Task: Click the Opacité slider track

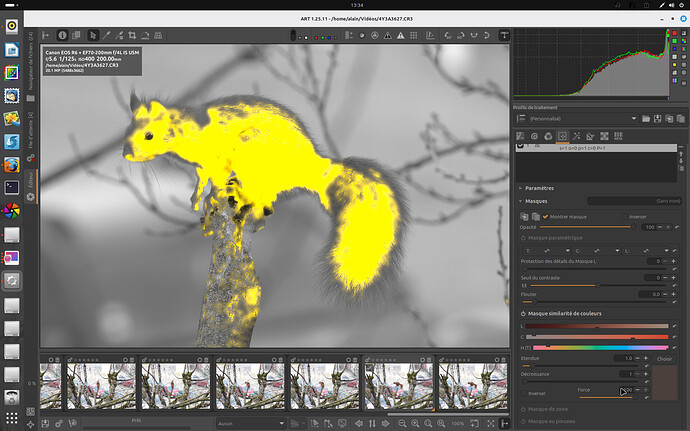Action: tap(585, 227)
